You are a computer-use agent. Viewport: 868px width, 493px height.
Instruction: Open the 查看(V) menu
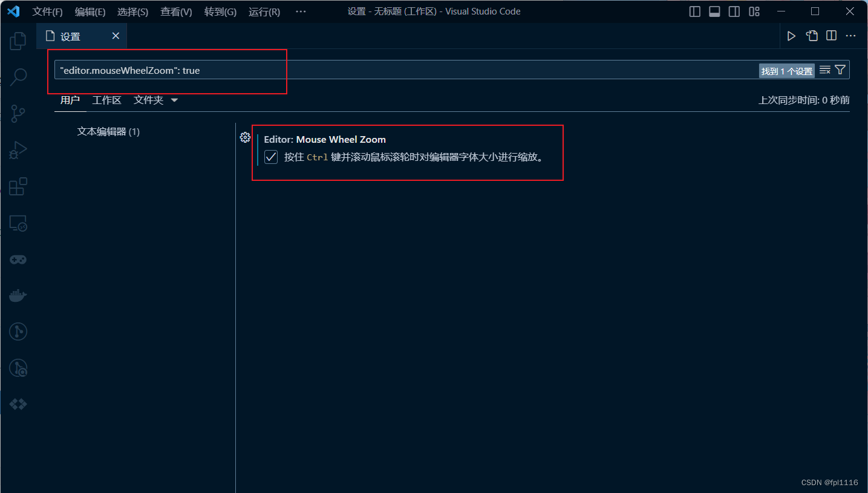(x=176, y=11)
